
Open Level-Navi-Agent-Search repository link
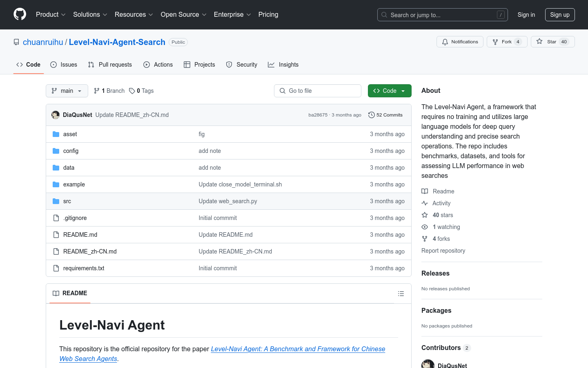[x=117, y=42]
